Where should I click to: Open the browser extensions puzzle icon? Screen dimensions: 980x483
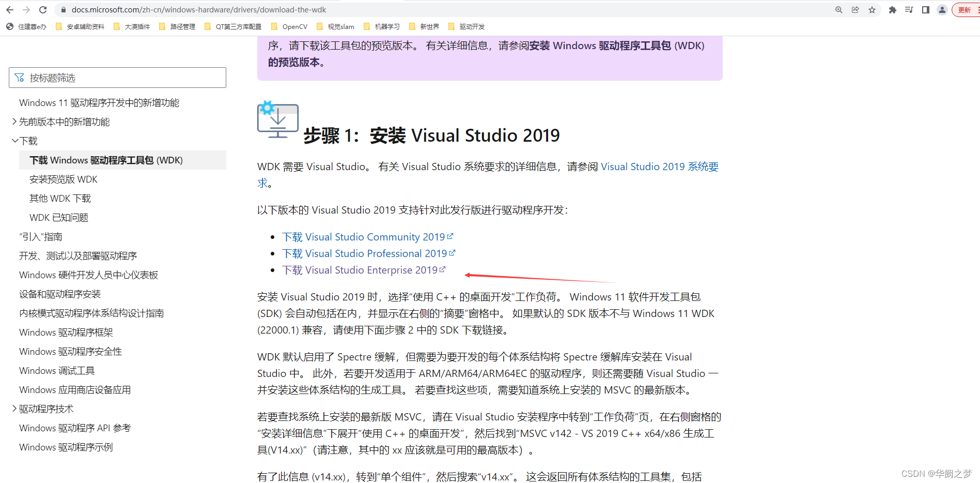pyautogui.click(x=892, y=10)
